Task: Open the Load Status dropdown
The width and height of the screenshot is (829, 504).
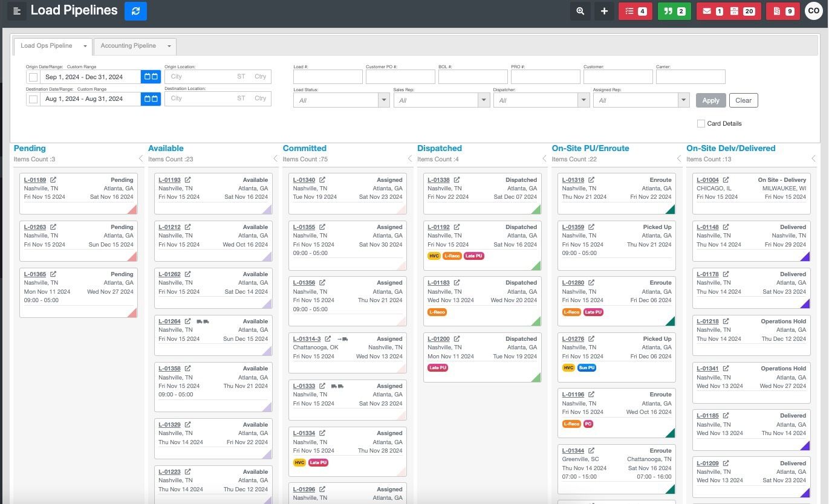Action: 383,99
